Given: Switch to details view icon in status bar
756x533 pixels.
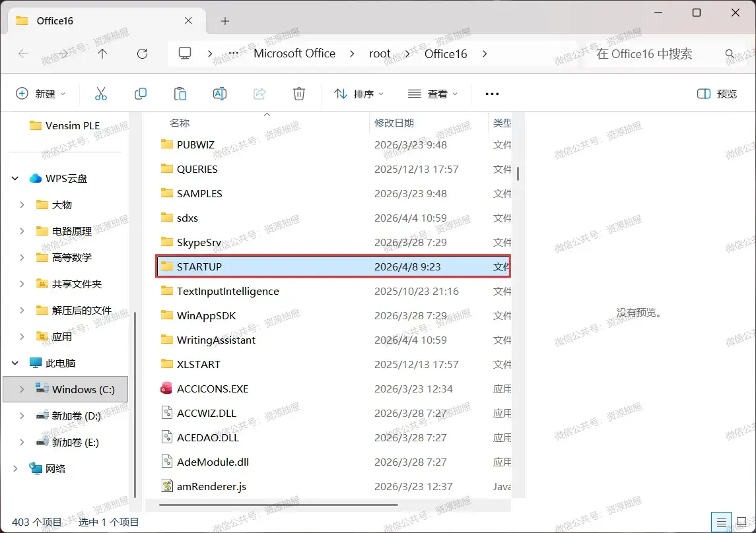Looking at the screenshot, I should click(x=721, y=522).
